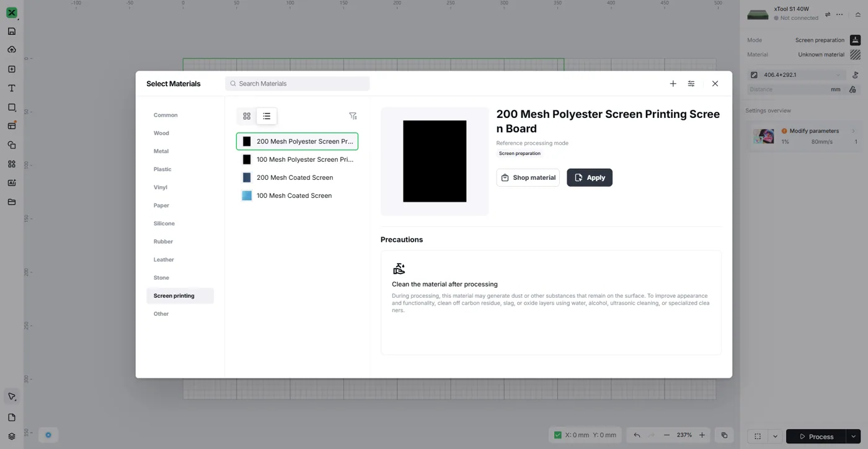The image size is (868, 449).
Task: Open the Layers icon at bottom left
Action: coord(11,437)
